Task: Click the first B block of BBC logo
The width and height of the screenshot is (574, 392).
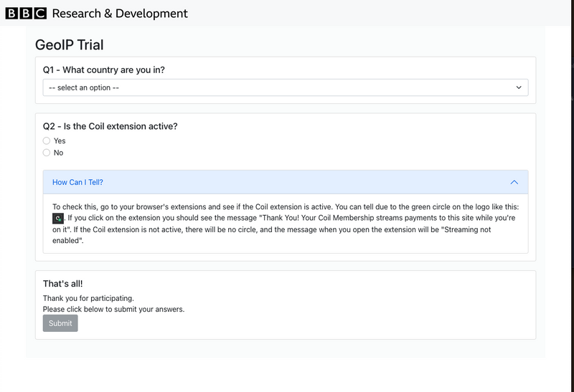Action: (x=11, y=13)
